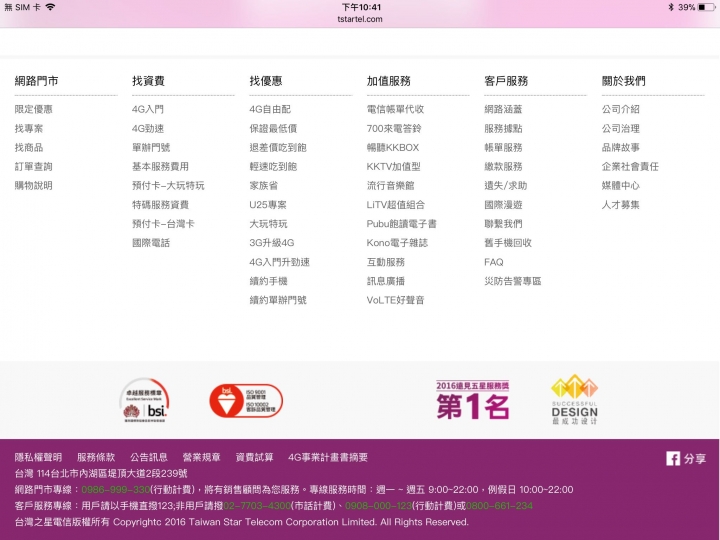Open the 公司治理 link

click(621, 129)
